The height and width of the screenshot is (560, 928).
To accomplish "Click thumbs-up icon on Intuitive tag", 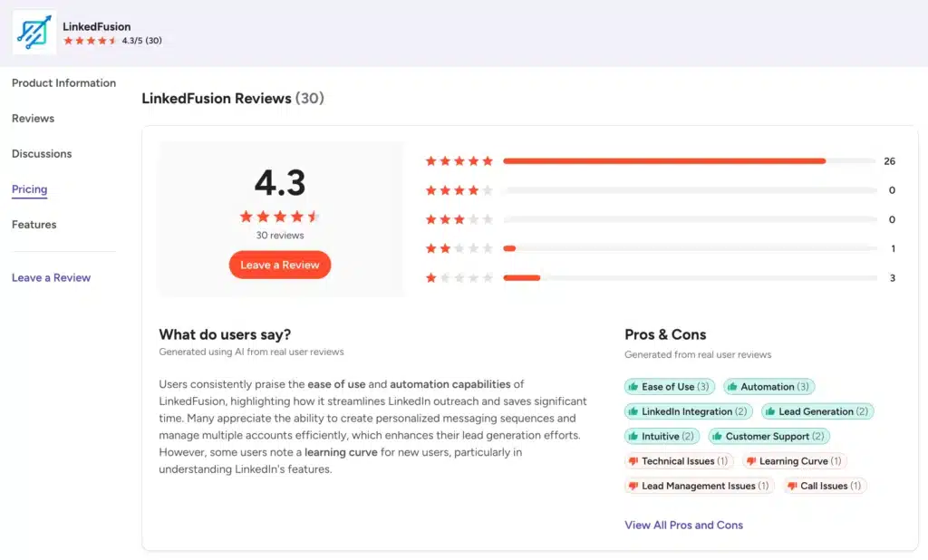I will pyautogui.click(x=633, y=436).
